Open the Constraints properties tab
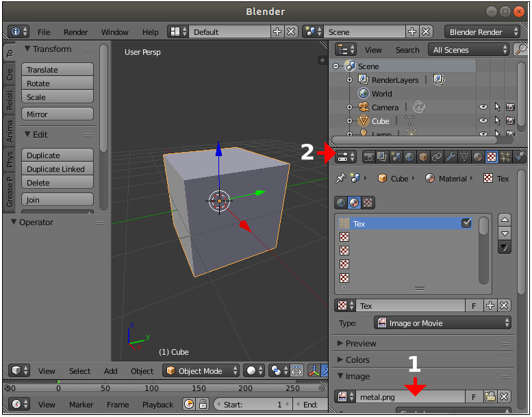 pos(437,157)
